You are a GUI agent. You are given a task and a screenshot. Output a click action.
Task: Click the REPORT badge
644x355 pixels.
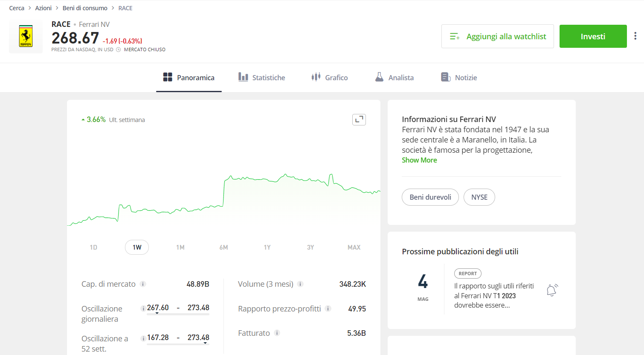(x=468, y=274)
